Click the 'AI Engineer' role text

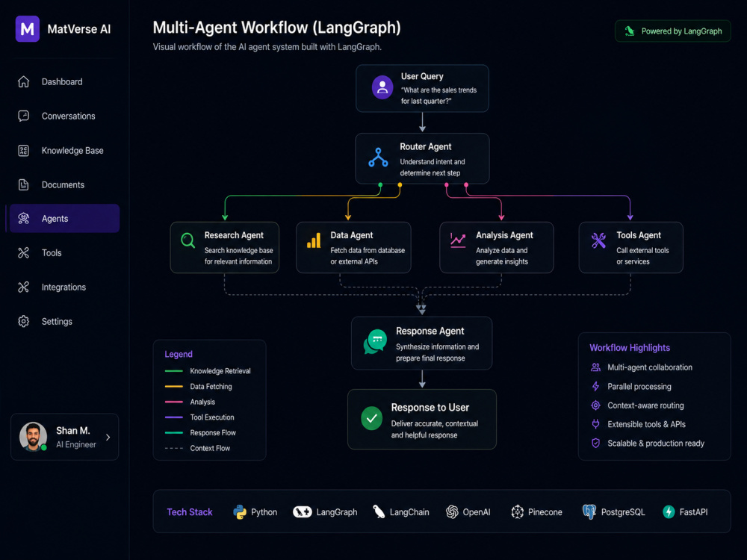[76, 445]
